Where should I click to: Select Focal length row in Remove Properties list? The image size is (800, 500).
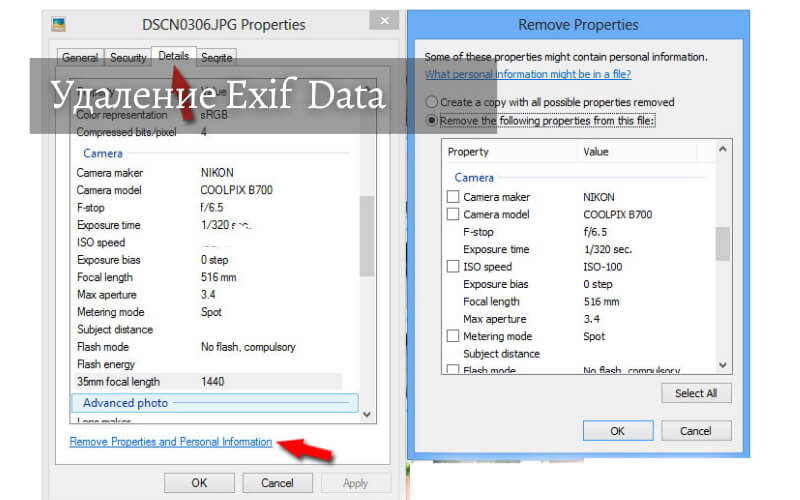[579, 302]
